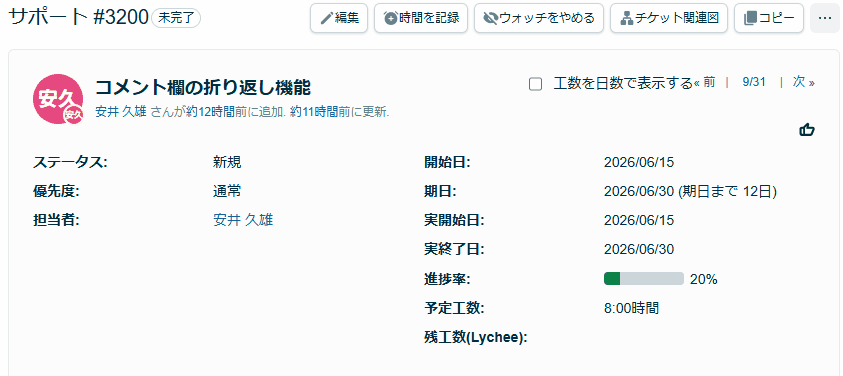Open 時間を記録 time logging
843x376 pixels.
point(421,18)
